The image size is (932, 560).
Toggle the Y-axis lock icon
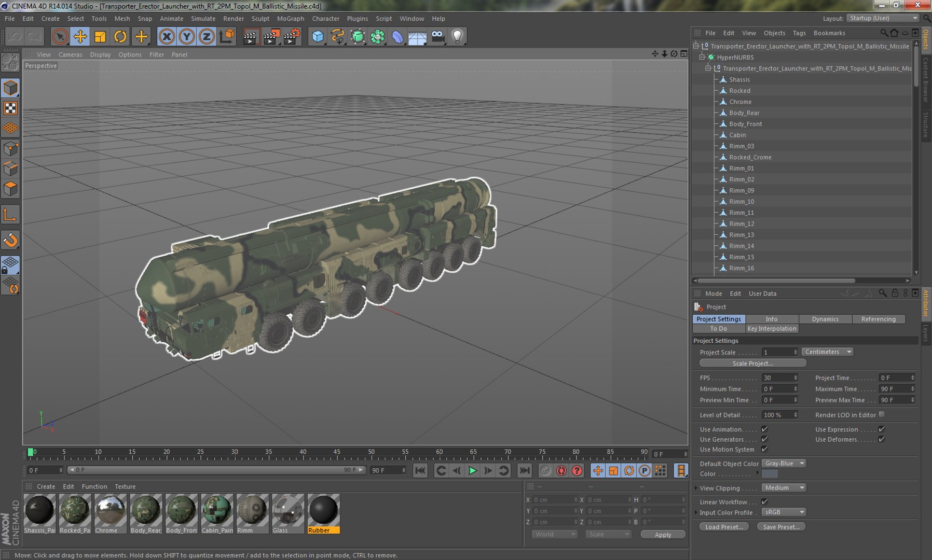pos(187,36)
